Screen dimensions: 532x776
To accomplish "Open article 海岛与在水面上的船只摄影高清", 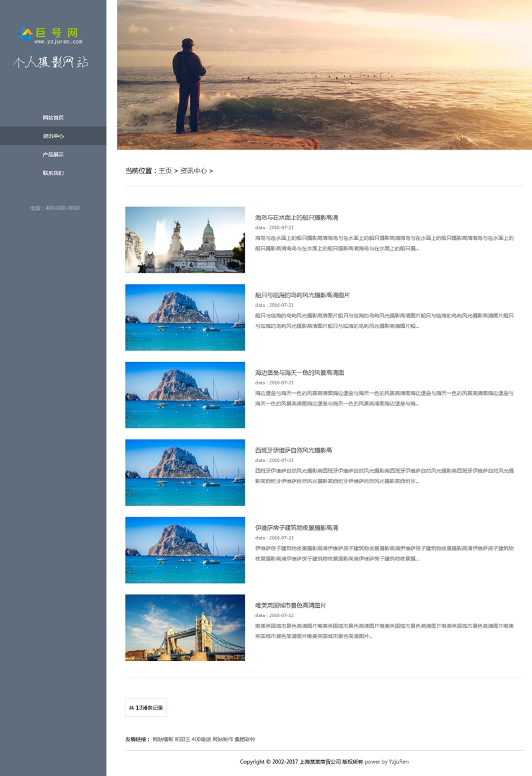I will click(x=297, y=217).
